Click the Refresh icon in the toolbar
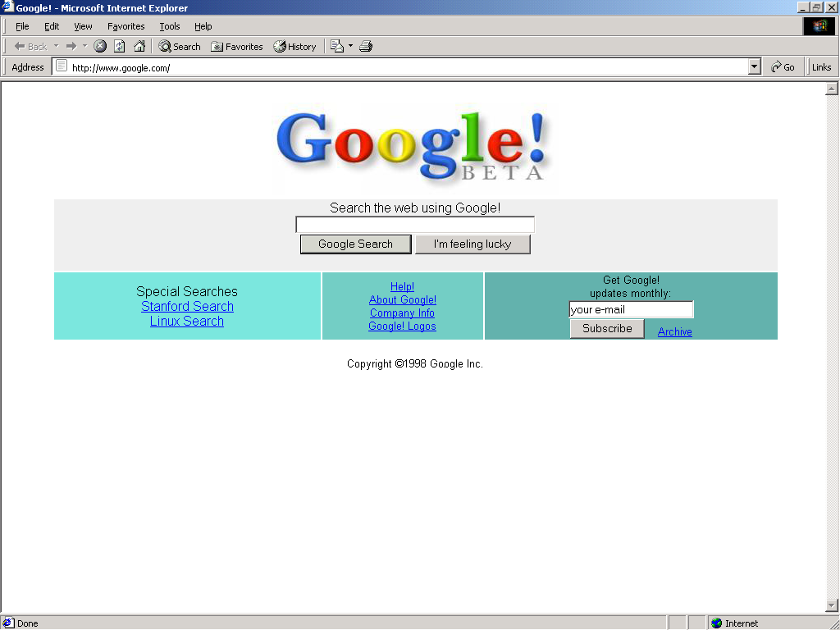The width and height of the screenshot is (840, 630). [118, 46]
